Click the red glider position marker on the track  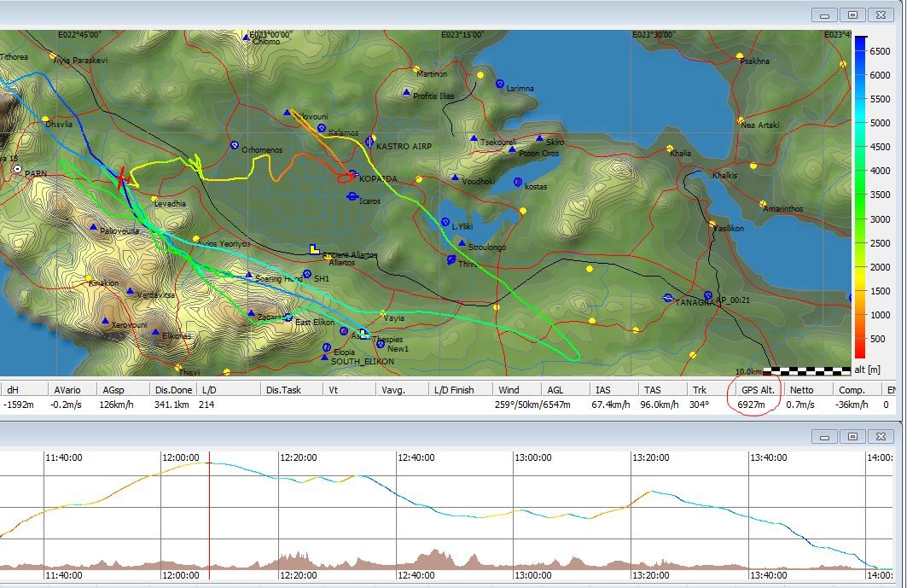[121, 178]
